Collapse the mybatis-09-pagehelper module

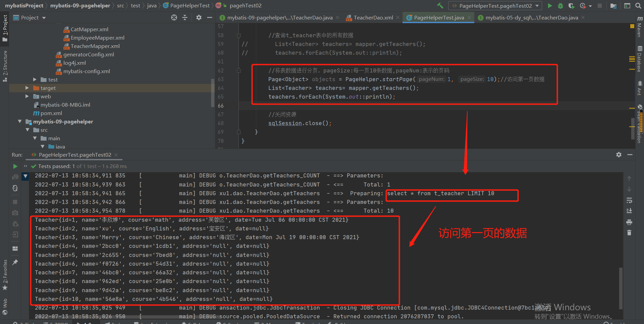[x=20, y=121]
